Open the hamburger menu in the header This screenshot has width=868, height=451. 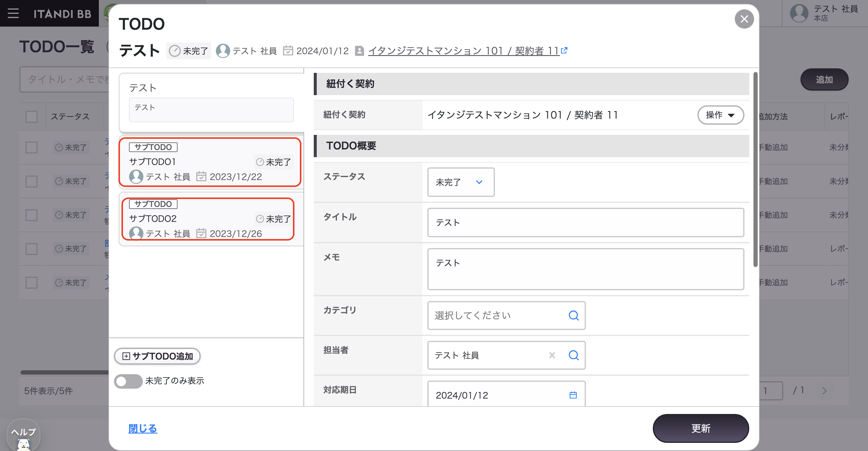(x=13, y=13)
